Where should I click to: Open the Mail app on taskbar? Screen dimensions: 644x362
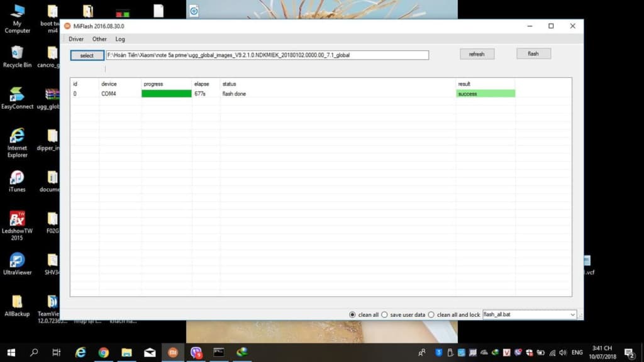150,353
